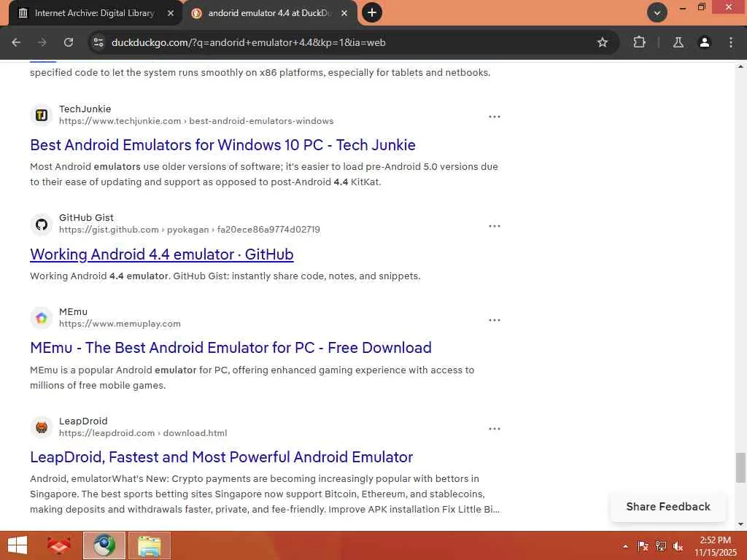Close the Internet Archive tab
The width and height of the screenshot is (747, 560).
[171, 13]
